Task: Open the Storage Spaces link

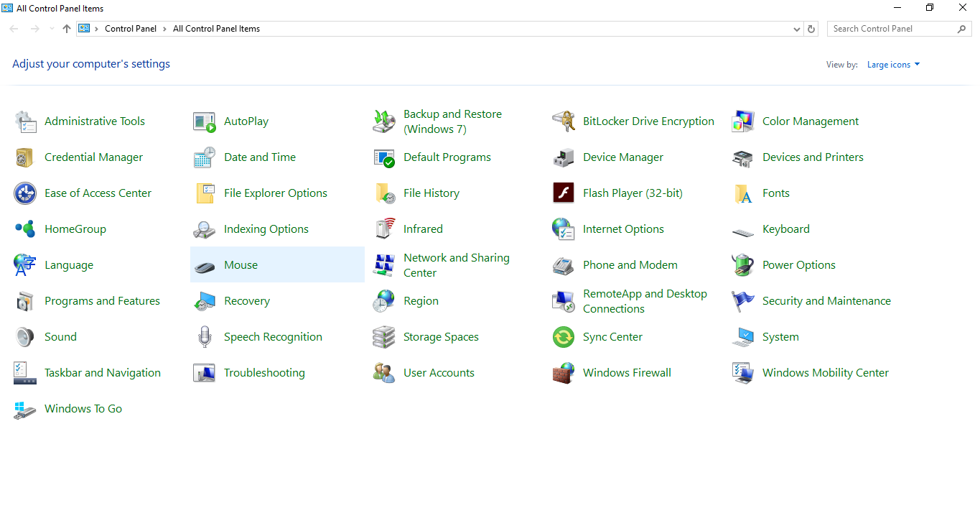Action: point(441,337)
